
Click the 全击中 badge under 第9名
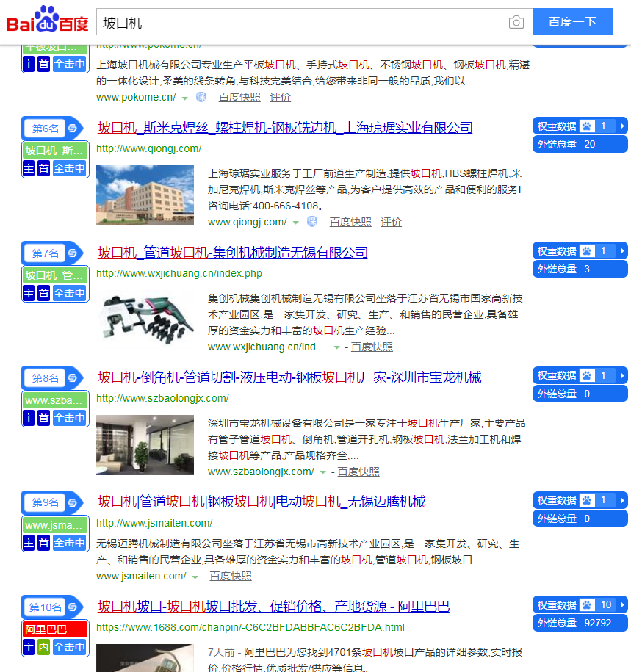click(70, 543)
